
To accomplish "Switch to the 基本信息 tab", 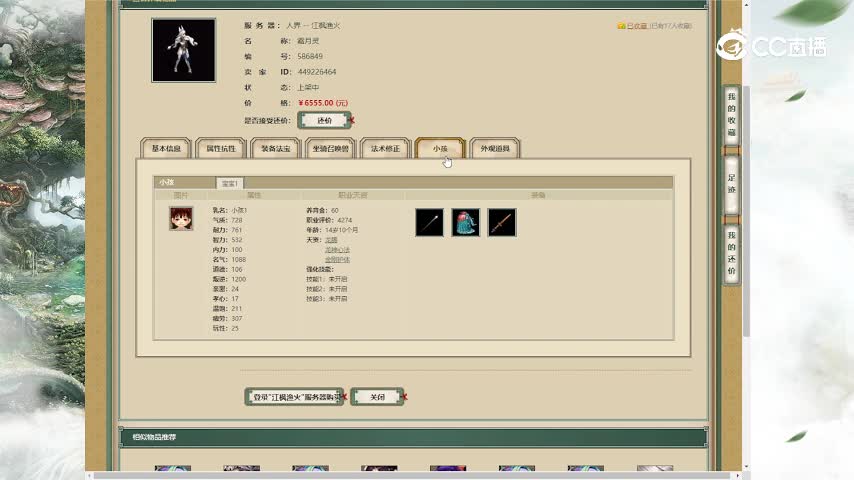I will tap(166, 149).
